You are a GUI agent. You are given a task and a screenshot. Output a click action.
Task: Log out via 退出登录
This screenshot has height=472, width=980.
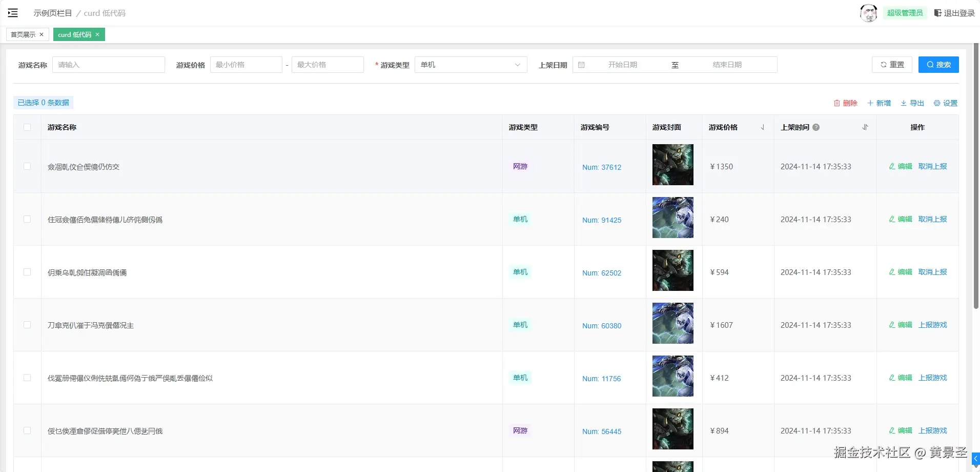point(954,13)
